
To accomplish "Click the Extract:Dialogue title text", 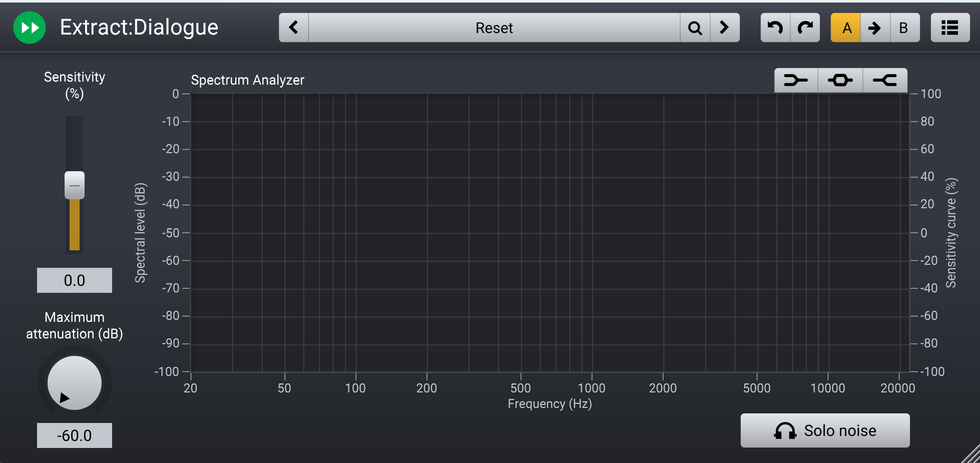I will coord(139,27).
